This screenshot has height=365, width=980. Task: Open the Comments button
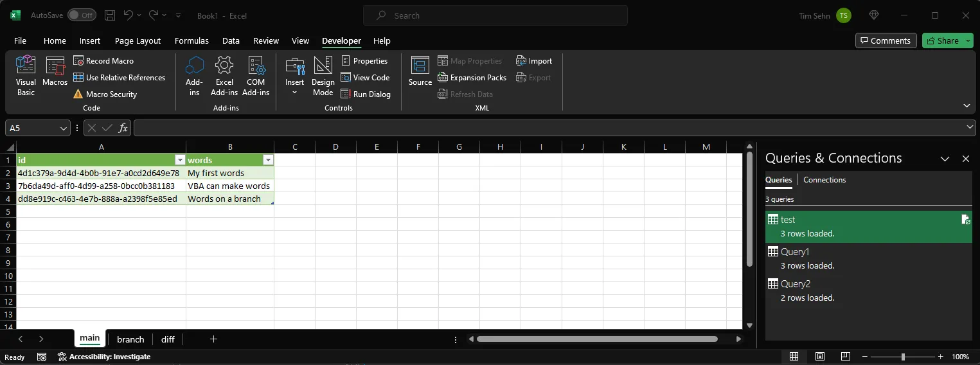pos(886,40)
